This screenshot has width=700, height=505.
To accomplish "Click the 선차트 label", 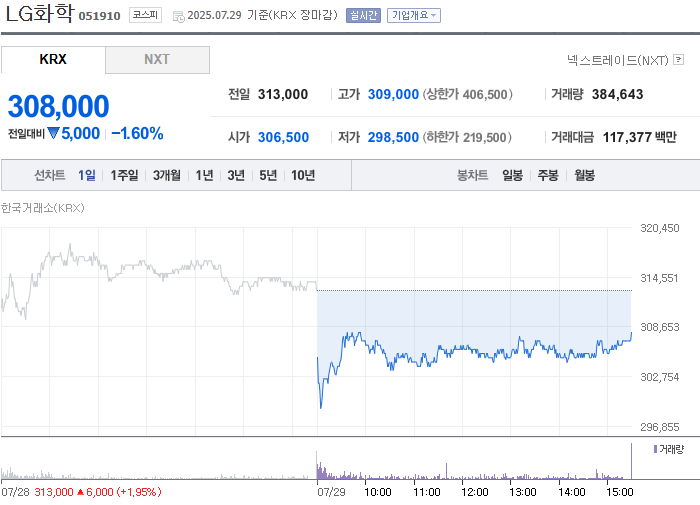I will [50, 175].
